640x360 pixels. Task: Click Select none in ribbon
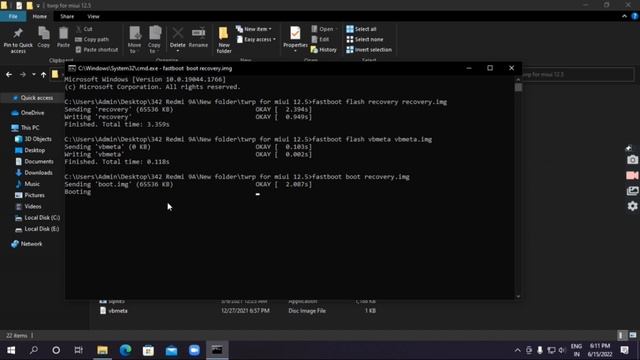[x=364, y=39]
